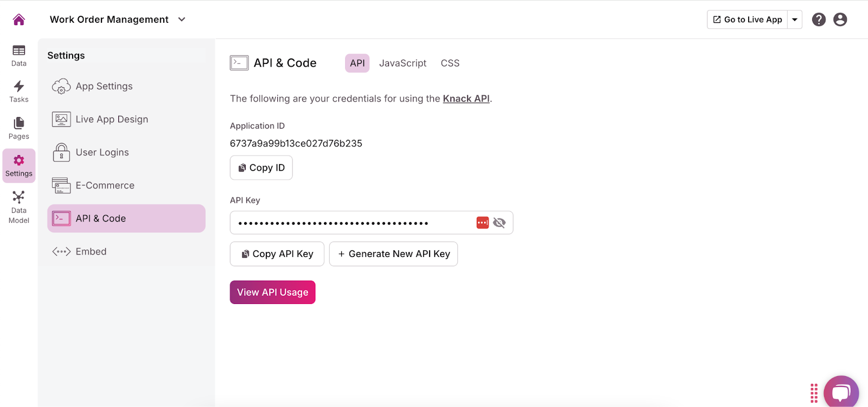Screen dimensions: 868x407
Task: Open Tasks with the lightning bolt icon
Action: click(19, 92)
